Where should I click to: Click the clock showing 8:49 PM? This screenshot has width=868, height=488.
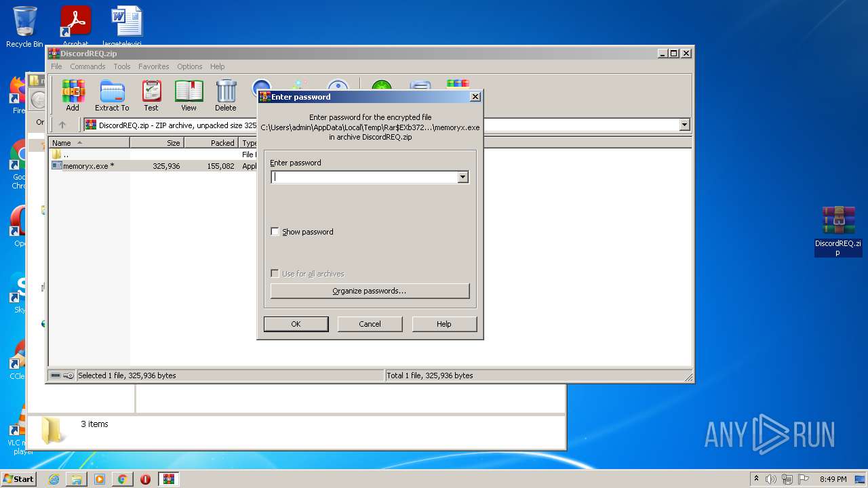pos(833,479)
